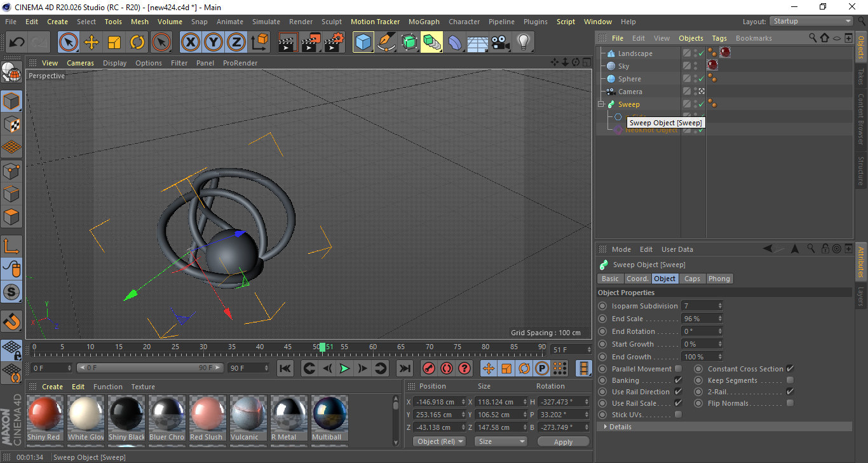Open Edit Render Settings icon
This screenshot has width=868, height=463.
coord(334,43)
